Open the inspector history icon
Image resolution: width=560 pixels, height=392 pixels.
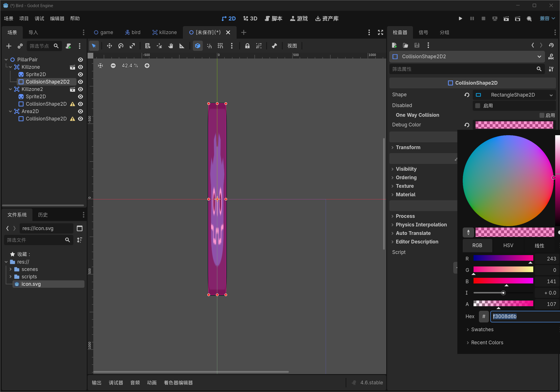(x=551, y=45)
